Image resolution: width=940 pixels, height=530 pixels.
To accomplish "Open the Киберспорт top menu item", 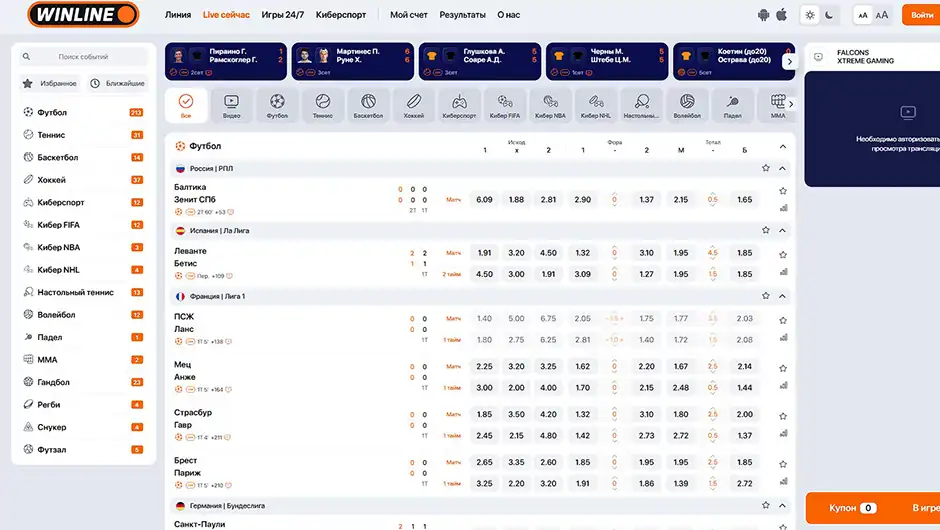I will point(341,15).
